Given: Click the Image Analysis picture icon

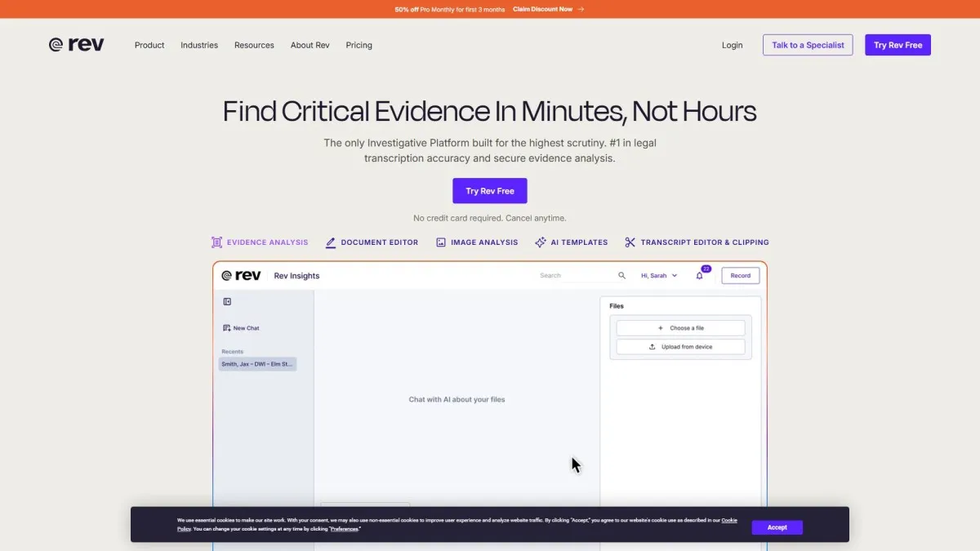Looking at the screenshot, I should pos(441,242).
